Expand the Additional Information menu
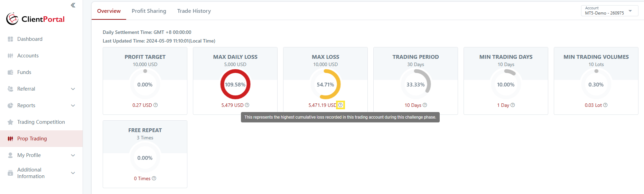 73,173
